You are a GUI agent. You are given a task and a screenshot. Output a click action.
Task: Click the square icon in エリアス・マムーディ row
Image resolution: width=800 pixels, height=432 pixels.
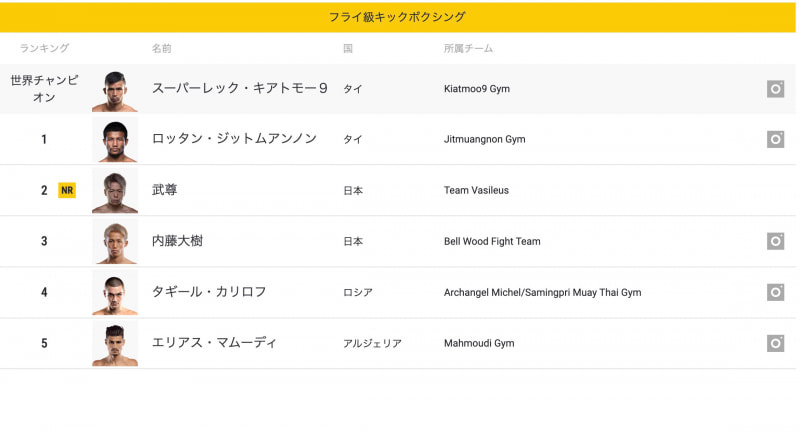click(775, 343)
